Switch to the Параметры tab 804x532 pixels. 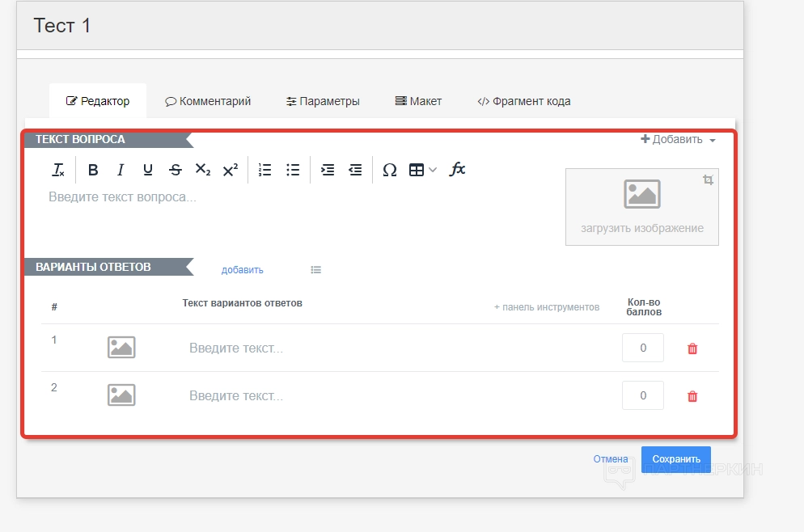(323, 101)
